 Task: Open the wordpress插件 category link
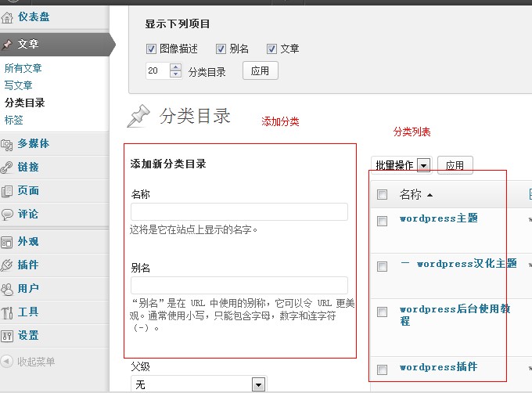point(438,367)
